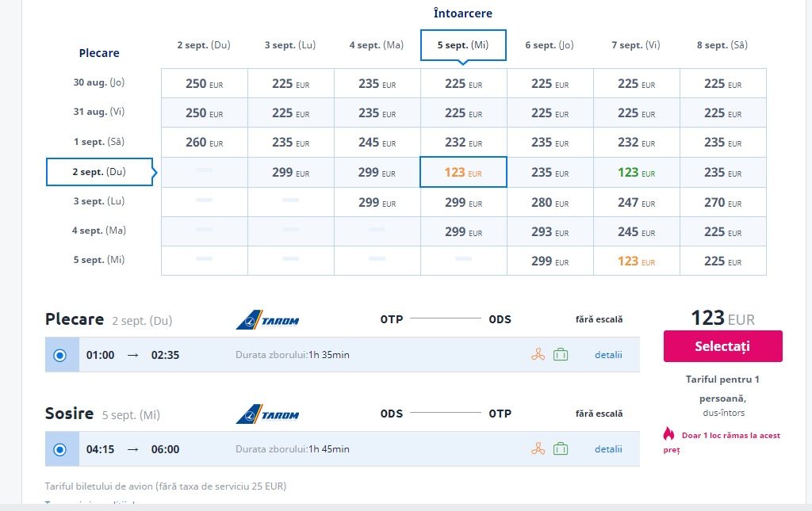This screenshot has height=511, width=812.
Task: Click the baggage icon on departure flight
Action: pos(561,355)
